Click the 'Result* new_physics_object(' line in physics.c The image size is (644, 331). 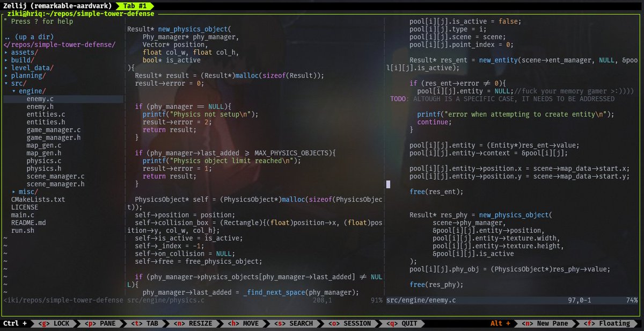pyautogui.click(x=178, y=29)
